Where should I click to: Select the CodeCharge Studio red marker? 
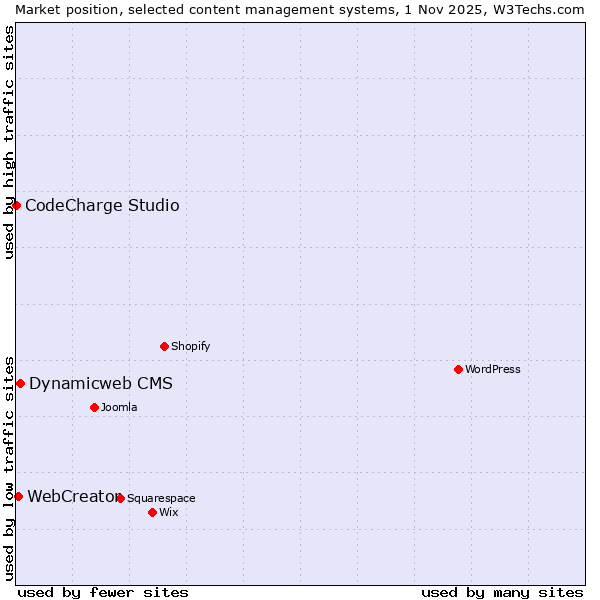[16, 205]
